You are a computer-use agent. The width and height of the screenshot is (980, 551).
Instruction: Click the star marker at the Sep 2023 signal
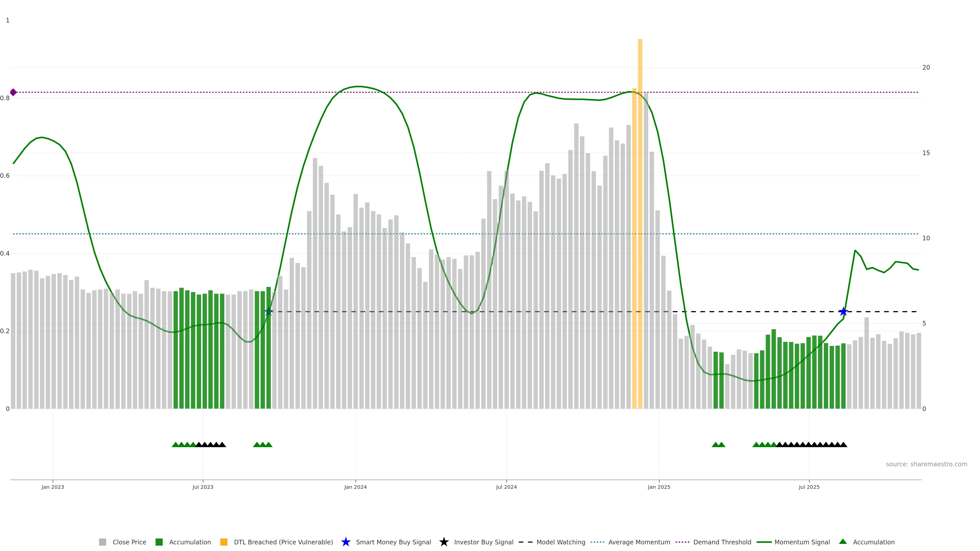tap(268, 312)
